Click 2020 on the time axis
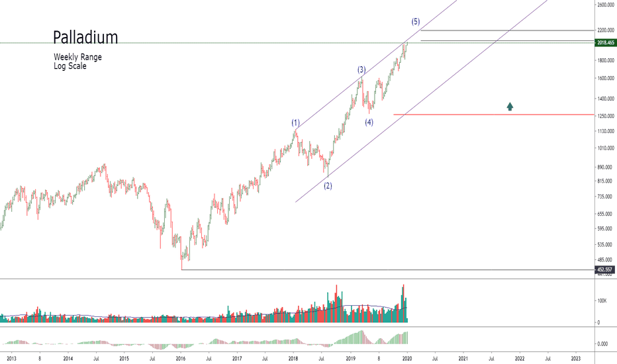The height and width of the screenshot is (364, 617). coord(407,359)
